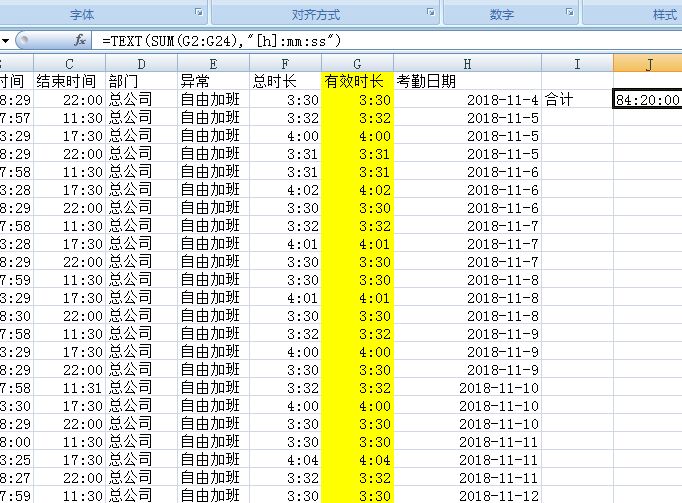
Task: Open the Number group dialog launcher
Action: point(570,12)
